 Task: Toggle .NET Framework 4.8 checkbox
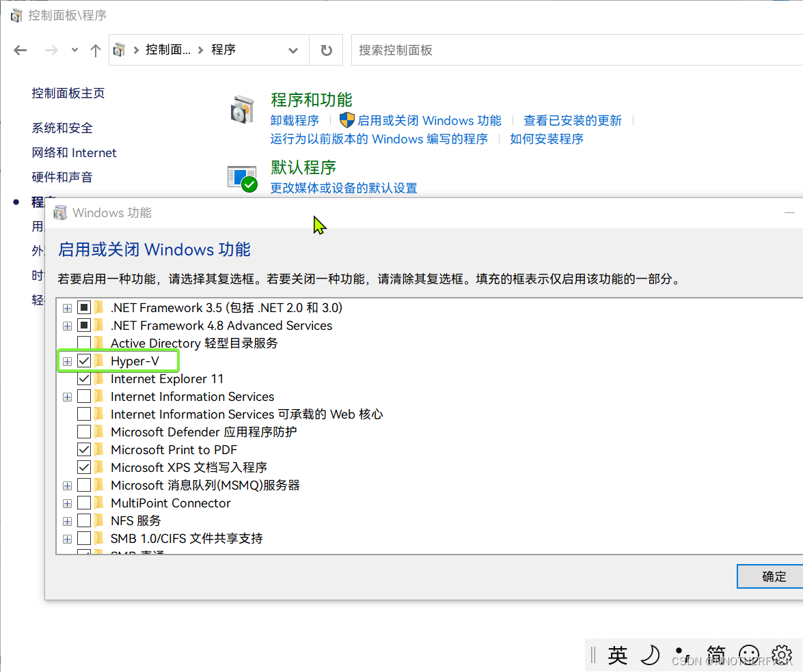[x=84, y=326]
